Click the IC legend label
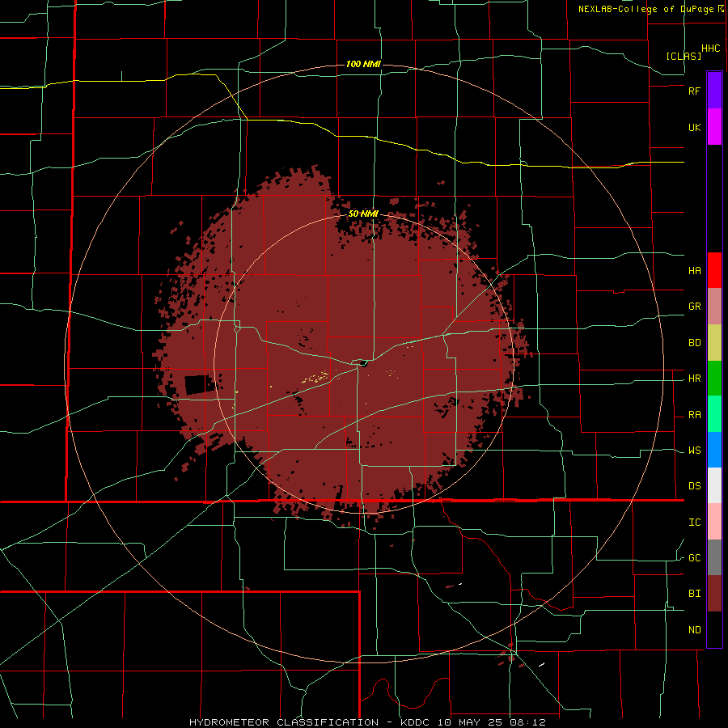This screenshot has width=728, height=728. pos(694,523)
